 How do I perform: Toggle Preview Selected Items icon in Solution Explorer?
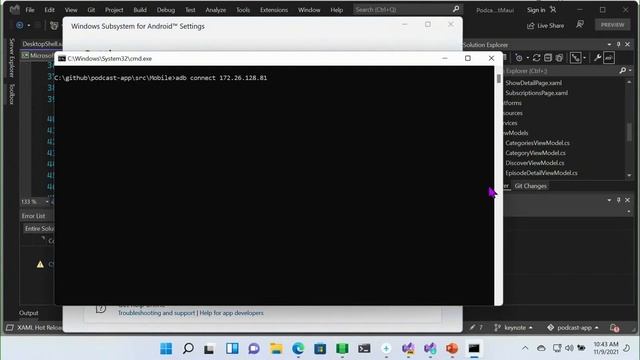[609, 58]
